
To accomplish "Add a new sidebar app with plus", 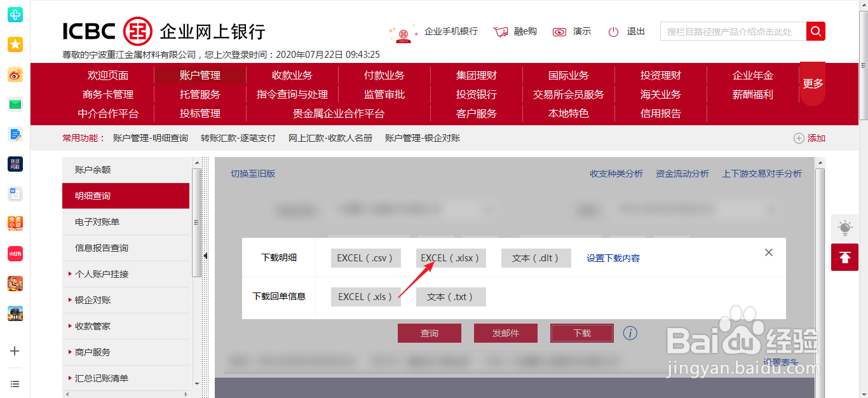I will click(x=15, y=351).
